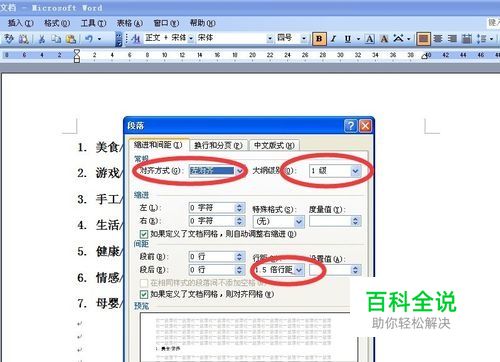Copy selection using the copy icon
Image resolution: width=500 pixels, height=362 pixels.
56,39
